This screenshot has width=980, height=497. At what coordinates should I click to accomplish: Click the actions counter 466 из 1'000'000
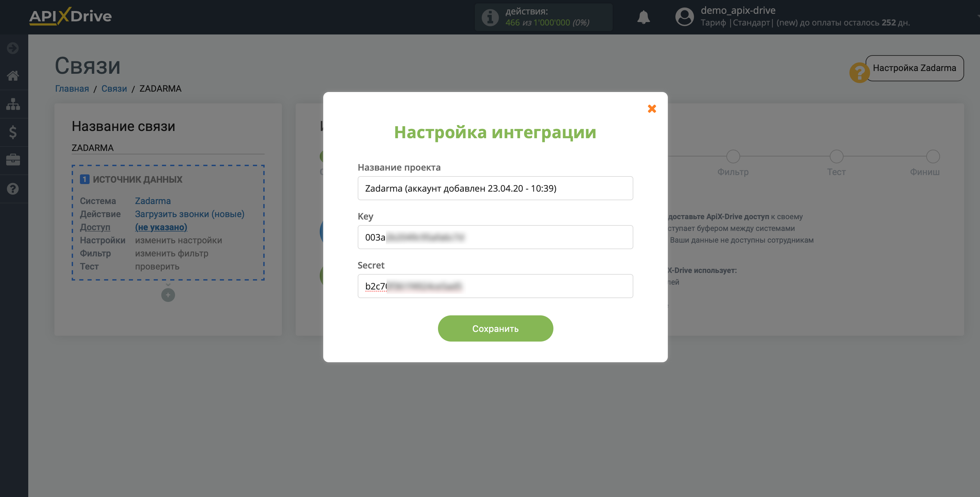(547, 22)
